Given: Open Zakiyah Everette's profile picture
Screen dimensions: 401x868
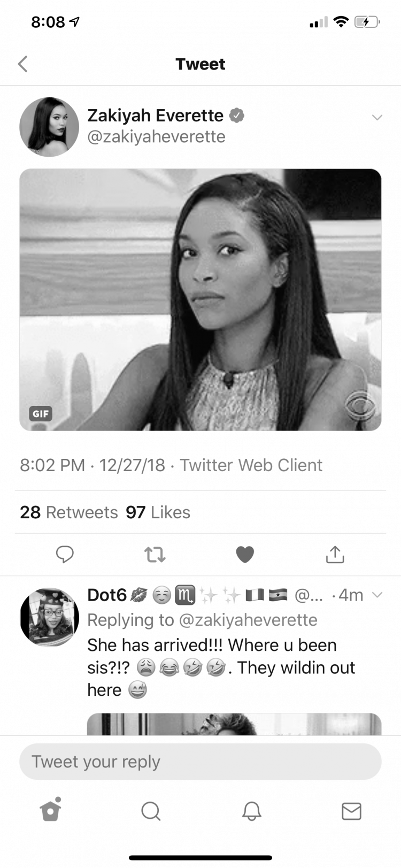Looking at the screenshot, I should pyautogui.click(x=49, y=127).
